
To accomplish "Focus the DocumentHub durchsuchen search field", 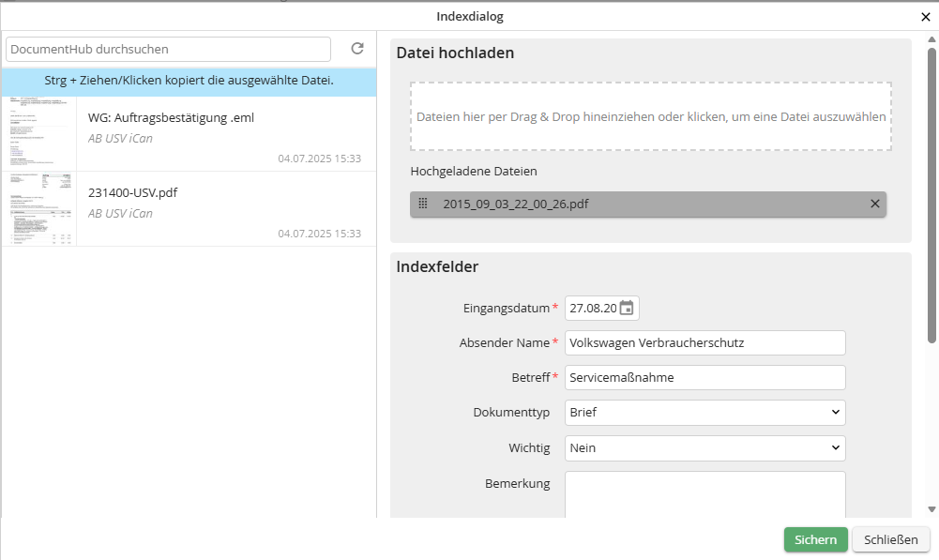I will pos(169,49).
